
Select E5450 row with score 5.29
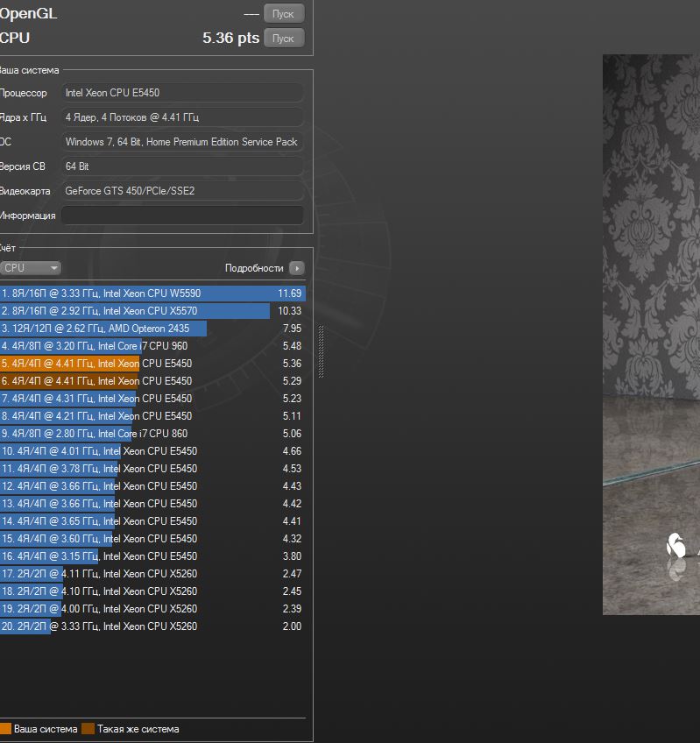click(152, 381)
